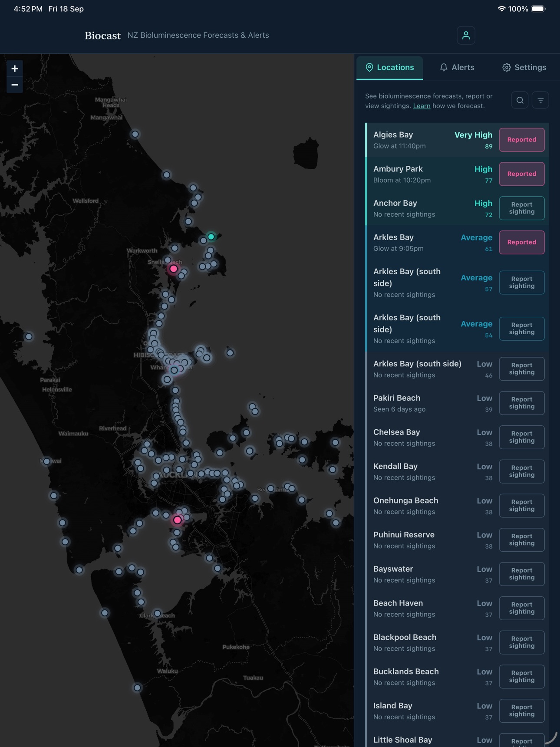Open the list filter icon
Image resolution: width=560 pixels, height=747 pixels.
click(x=540, y=100)
